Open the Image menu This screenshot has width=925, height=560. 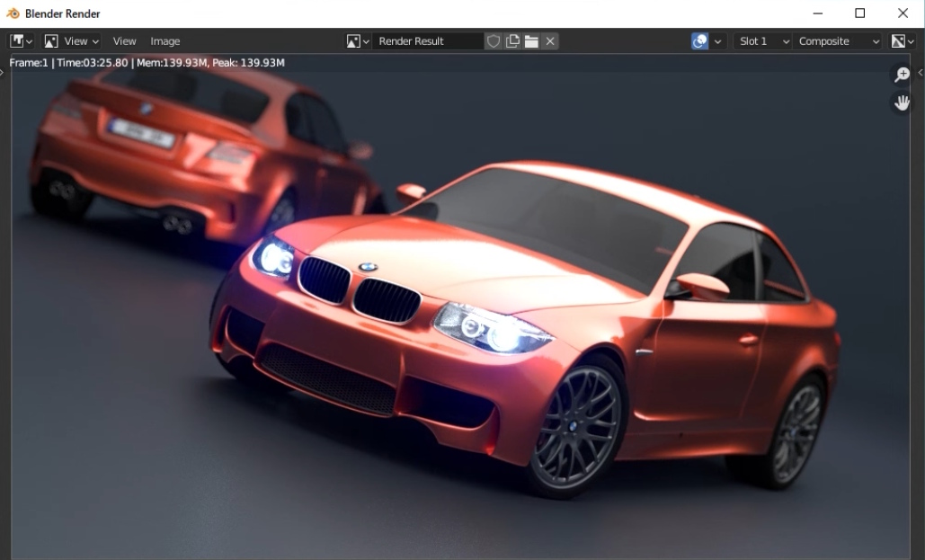point(165,41)
